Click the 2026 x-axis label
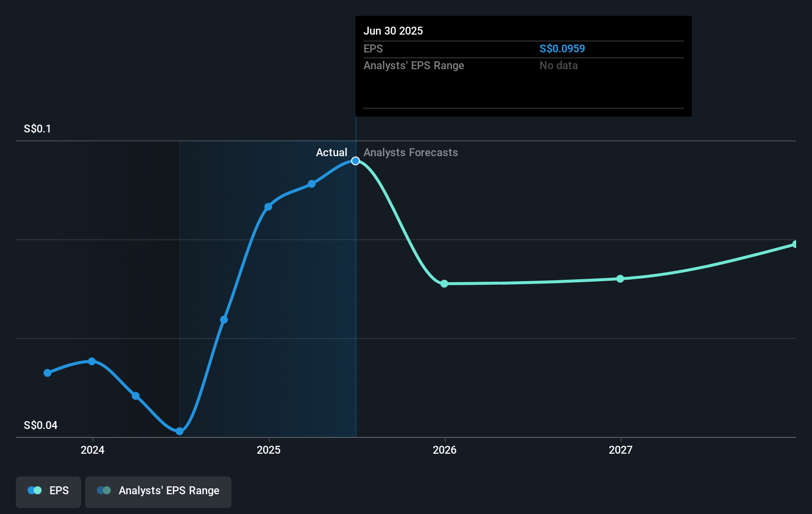The height and width of the screenshot is (514, 812). (x=445, y=450)
